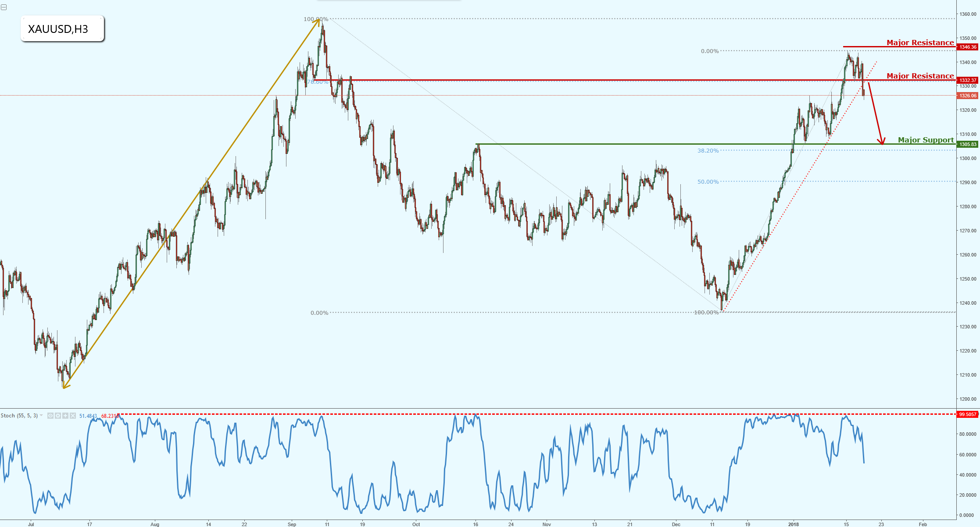The height and width of the screenshot is (527, 980).
Task: Click the 1300.00 price axis label
Action: pyautogui.click(x=967, y=158)
